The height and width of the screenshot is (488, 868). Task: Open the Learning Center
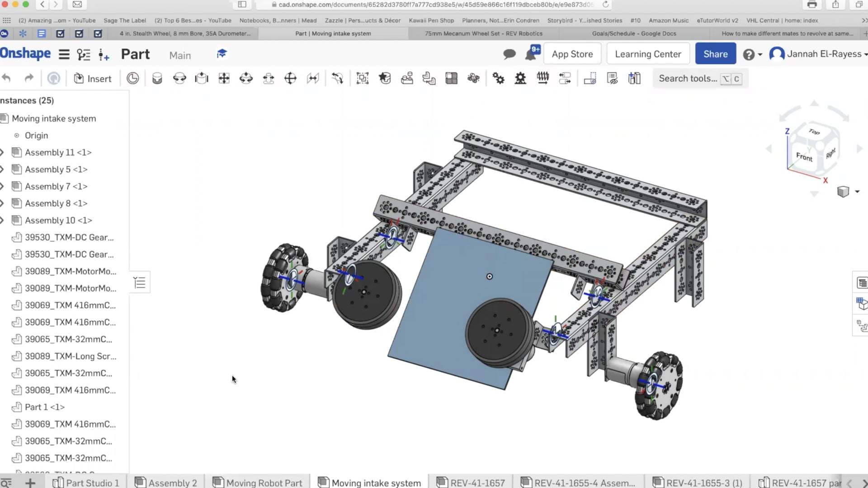(647, 53)
